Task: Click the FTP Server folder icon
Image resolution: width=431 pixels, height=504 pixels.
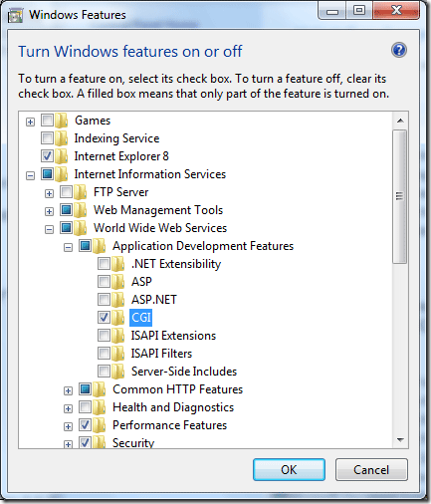Action: (81, 192)
